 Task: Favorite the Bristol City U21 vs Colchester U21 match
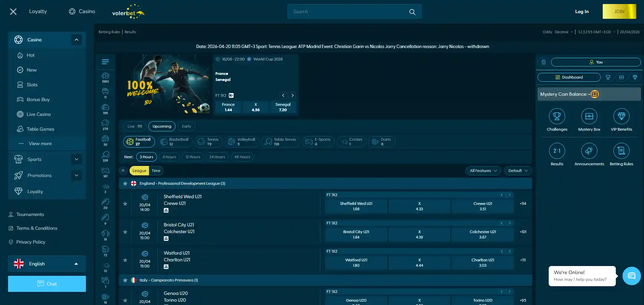(125, 232)
